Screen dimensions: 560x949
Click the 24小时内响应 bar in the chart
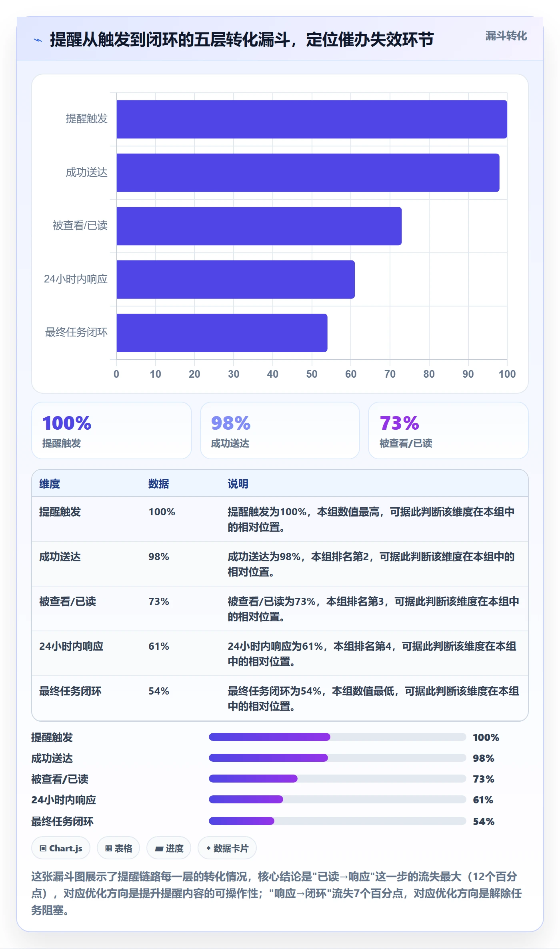click(x=236, y=279)
